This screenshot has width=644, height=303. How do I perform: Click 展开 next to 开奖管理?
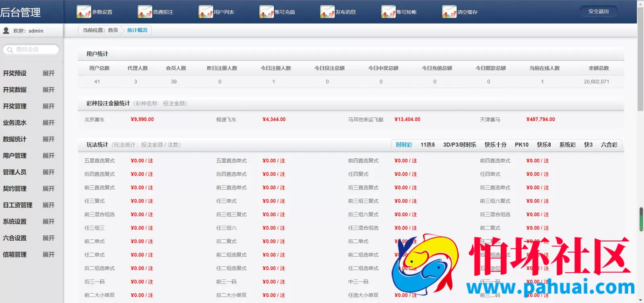[x=48, y=106]
